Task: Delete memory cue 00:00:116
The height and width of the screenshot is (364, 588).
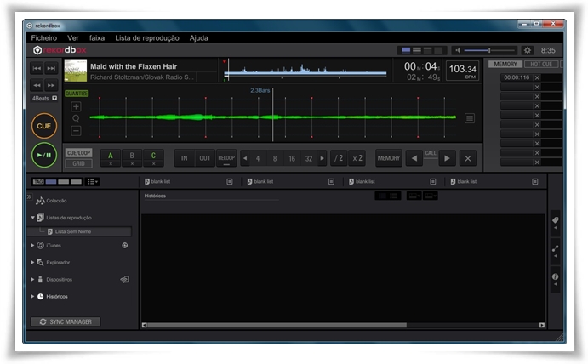Action: click(537, 77)
